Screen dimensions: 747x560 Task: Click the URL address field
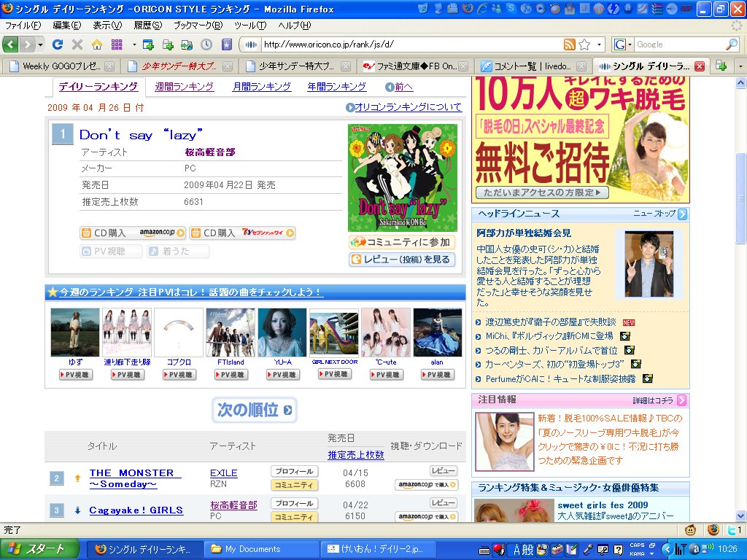(411, 44)
